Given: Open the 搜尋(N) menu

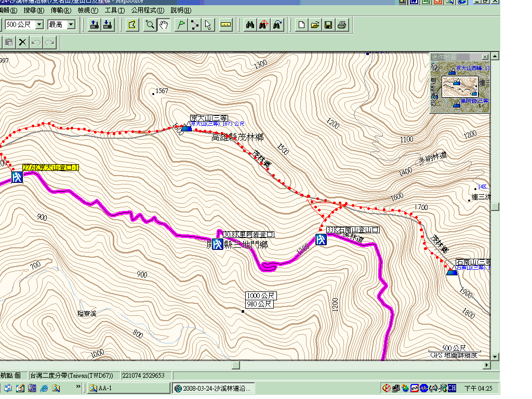Looking at the screenshot, I should pos(34,10).
